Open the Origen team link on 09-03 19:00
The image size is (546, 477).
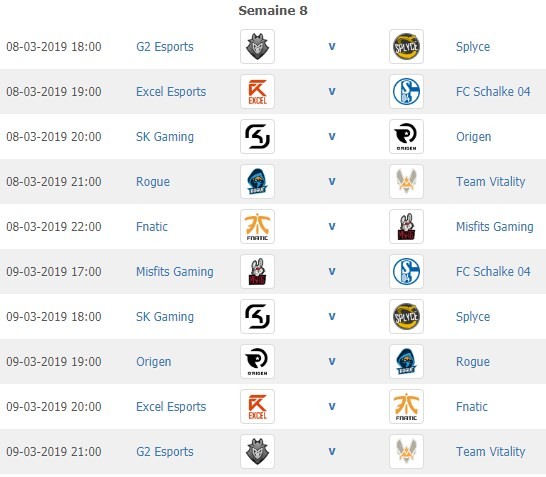pyautogui.click(x=154, y=362)
